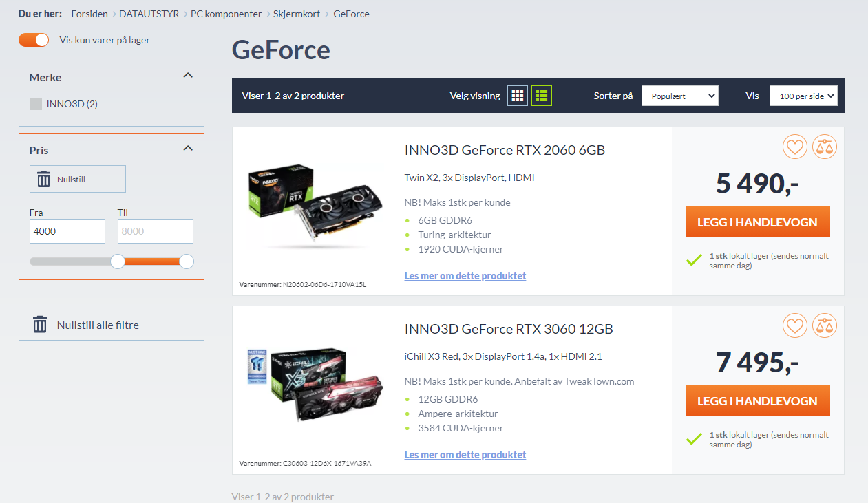Click the 7 495,- price

coord(757,363)
